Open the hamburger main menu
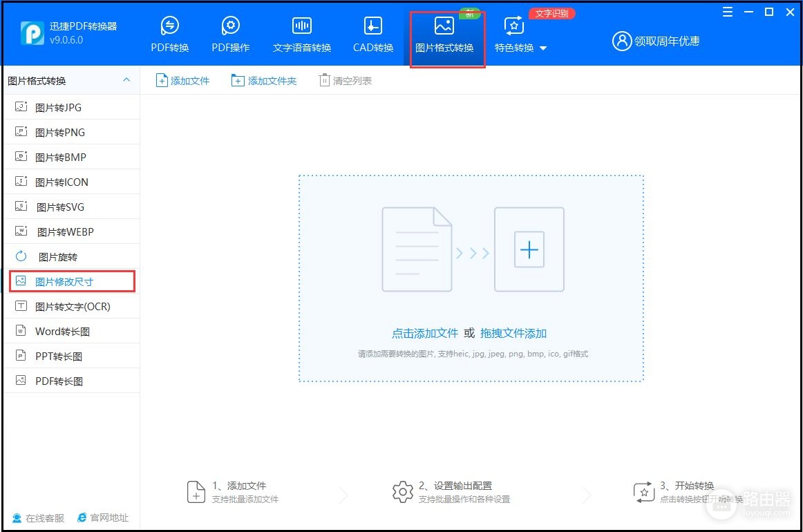Screen dimensions: 803x532 click(727, 12)
